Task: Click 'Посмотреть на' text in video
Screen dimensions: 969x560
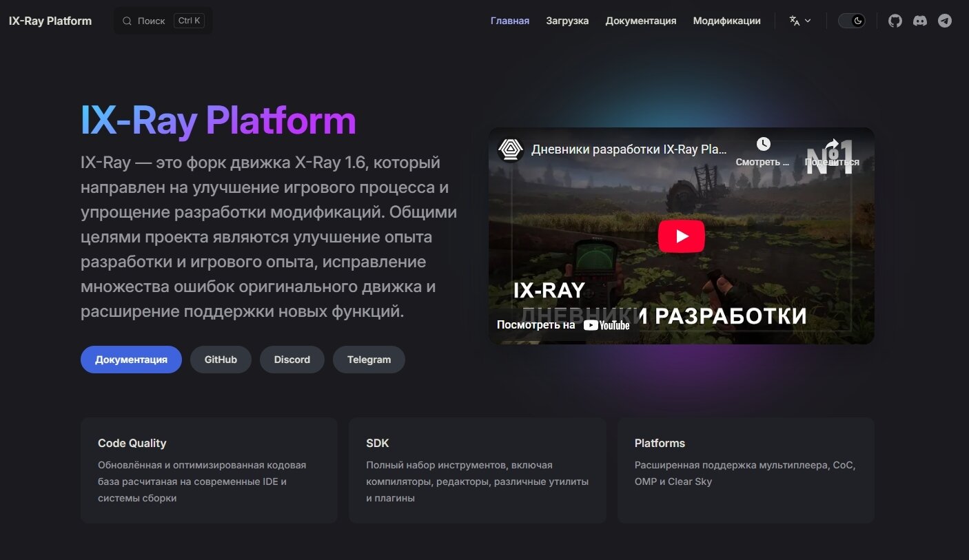Action: click(x=535, y=325)
